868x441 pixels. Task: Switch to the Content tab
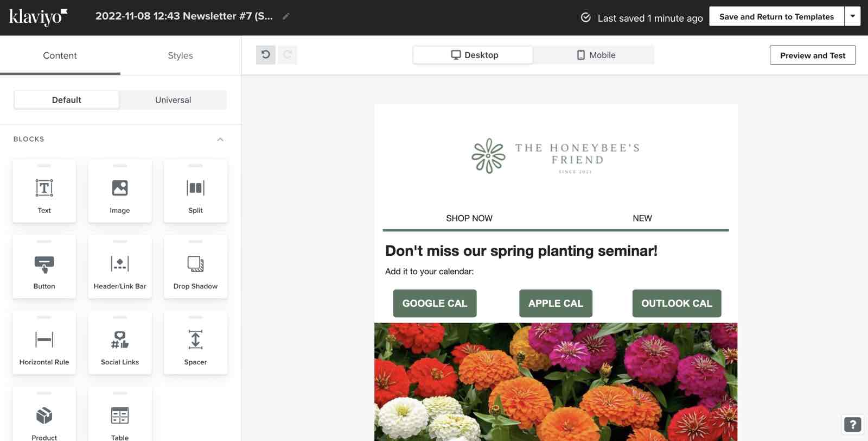click(60, 55)
